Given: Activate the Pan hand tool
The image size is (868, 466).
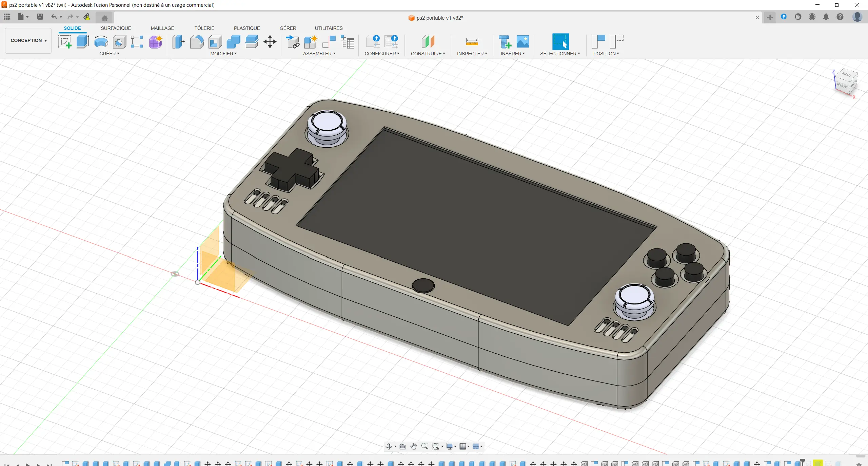Looking at the screenshot, I should coord(413,446).
